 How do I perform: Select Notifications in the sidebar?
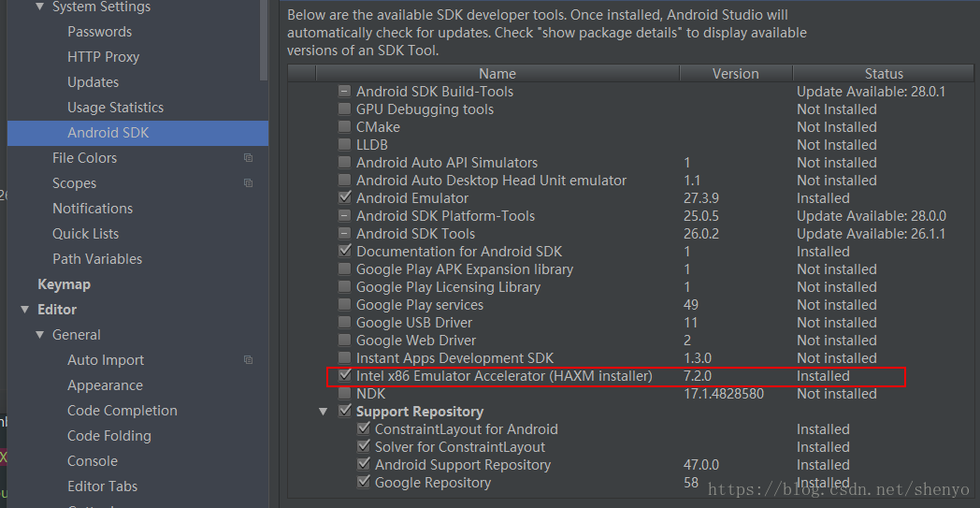coord(93,209)
